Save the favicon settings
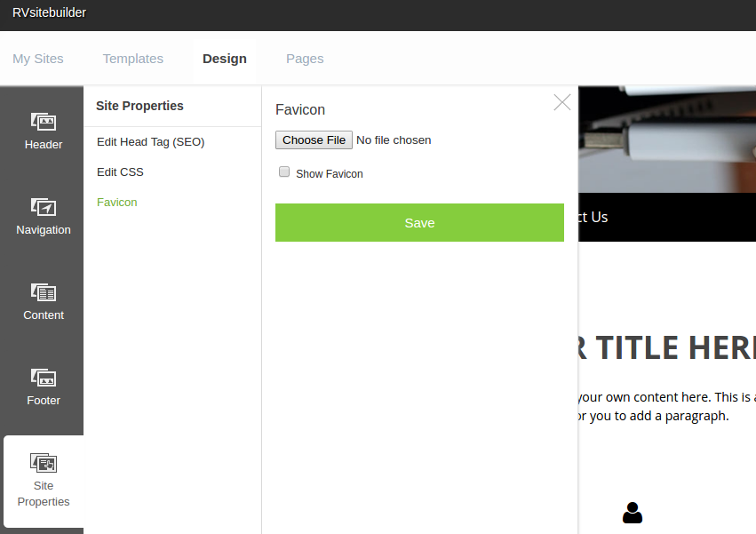Image resolution: width=756 pixels, height=534 pixels. 419,222
